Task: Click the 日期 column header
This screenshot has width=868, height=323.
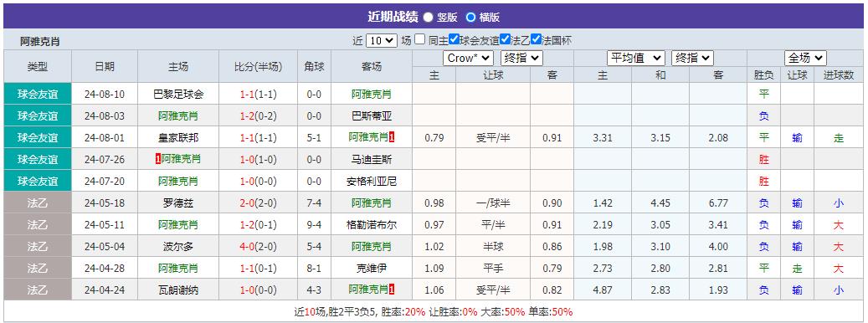Action: click(x=105, y=67)
